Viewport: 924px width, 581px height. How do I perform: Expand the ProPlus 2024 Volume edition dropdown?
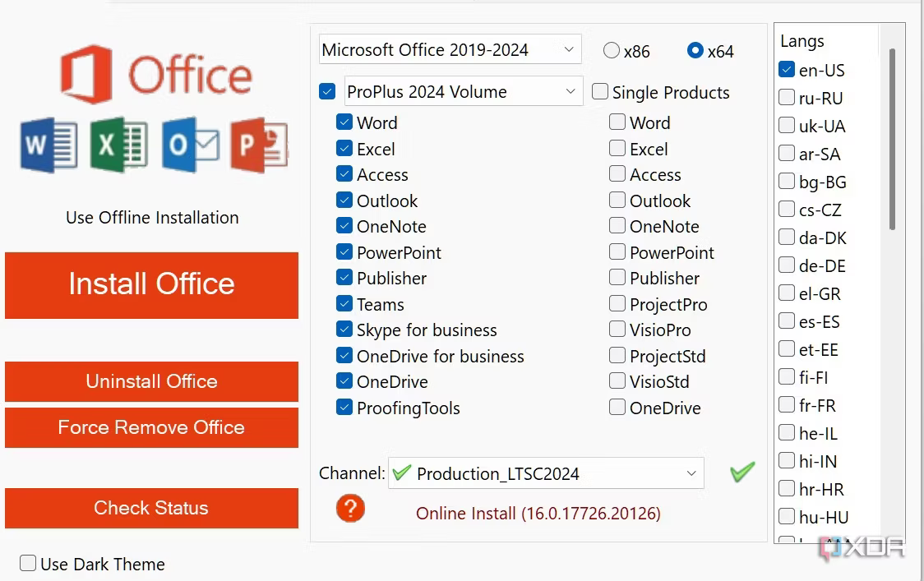pos(464,91)
